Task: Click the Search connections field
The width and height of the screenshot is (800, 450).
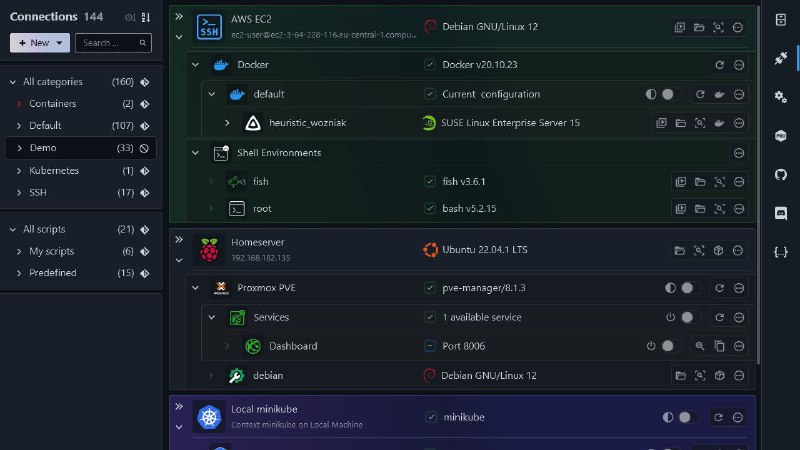Action: [x=113, y=43]
